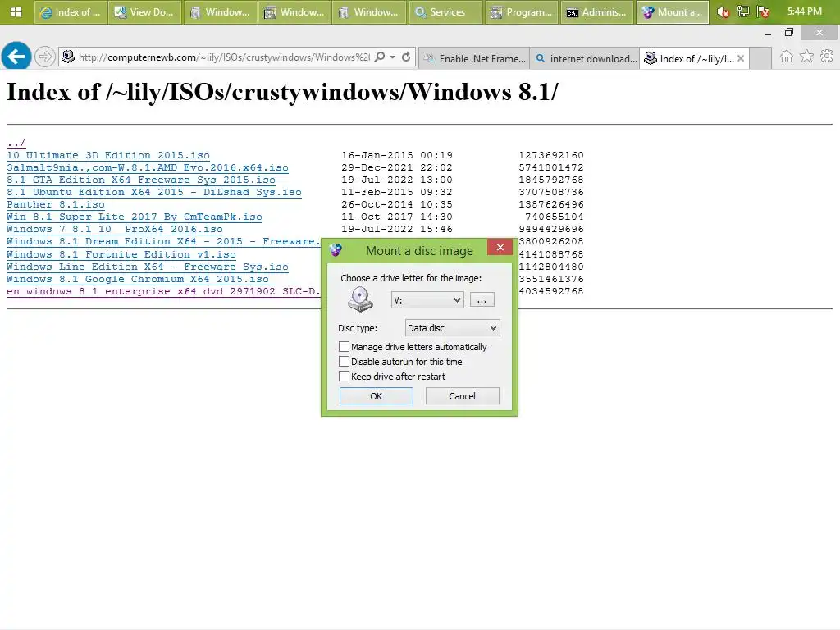Open 10 Ultimate 3D Edition 2015.iso link

tap(108, 155)
